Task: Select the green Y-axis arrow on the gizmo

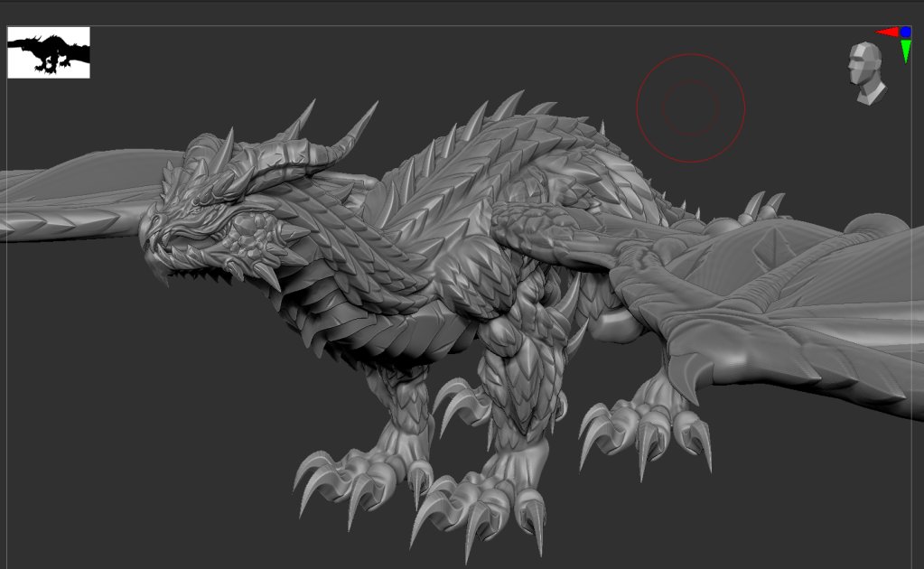Action: click(905, 51)
